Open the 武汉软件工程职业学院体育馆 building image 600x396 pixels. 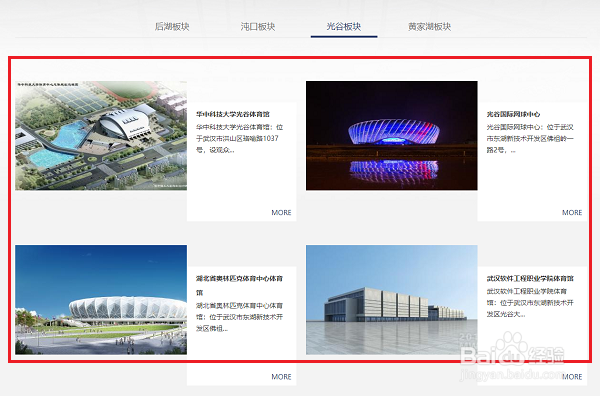tap(391, 300)
